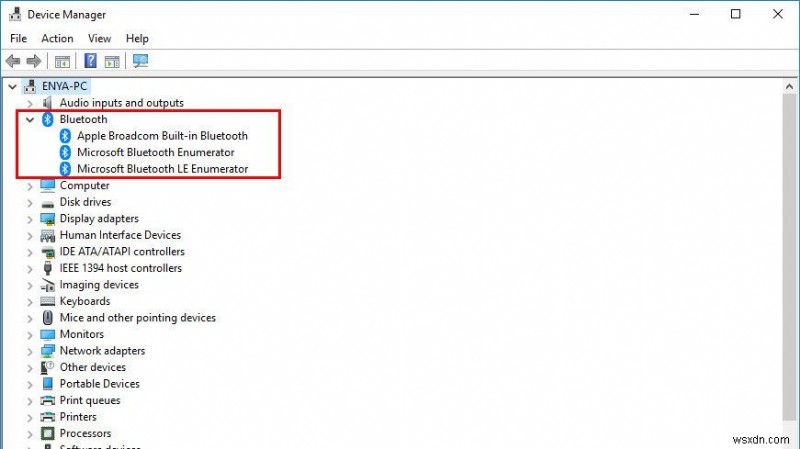This screenshot has width=800, height=449.
Task: Expand Audio inputs and outputs
Action: [30, 104]
